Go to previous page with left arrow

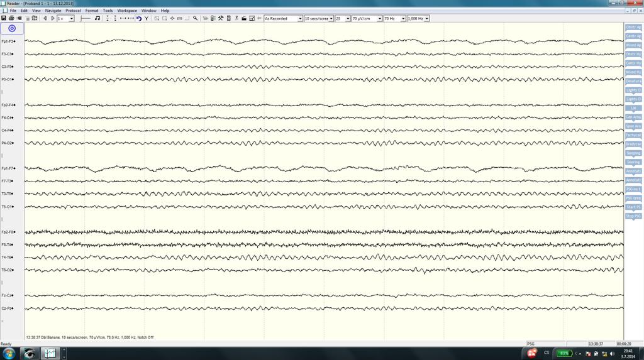[45, 18]
